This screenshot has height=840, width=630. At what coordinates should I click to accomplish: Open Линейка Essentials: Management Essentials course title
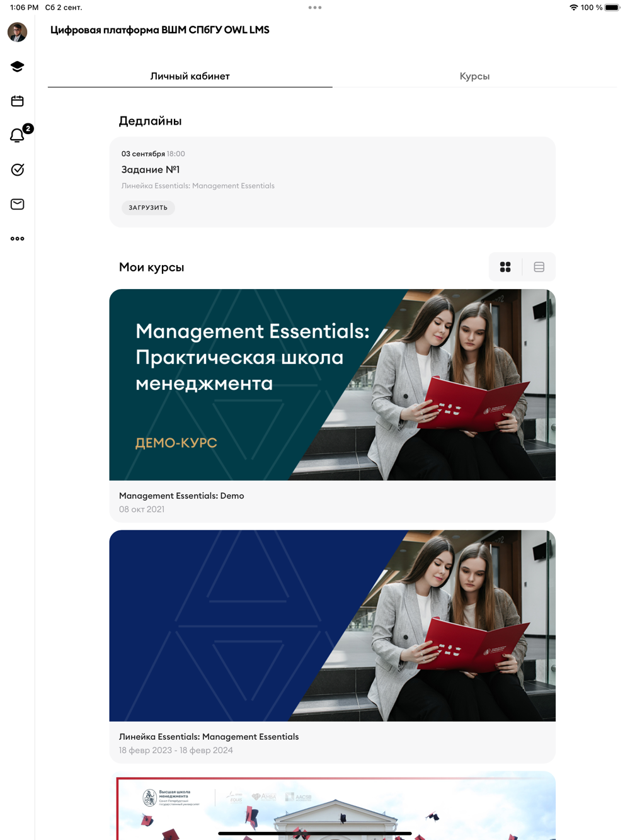pos(209,737)
